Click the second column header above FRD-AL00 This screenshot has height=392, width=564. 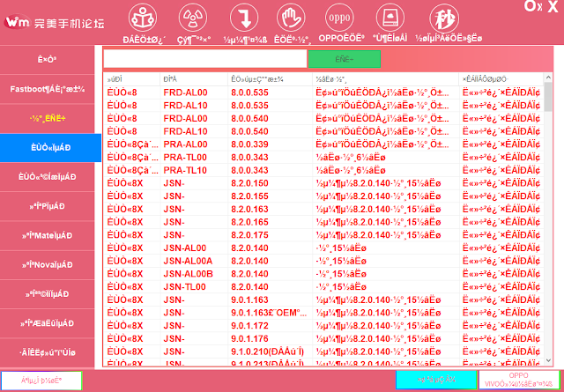(194, 79)
